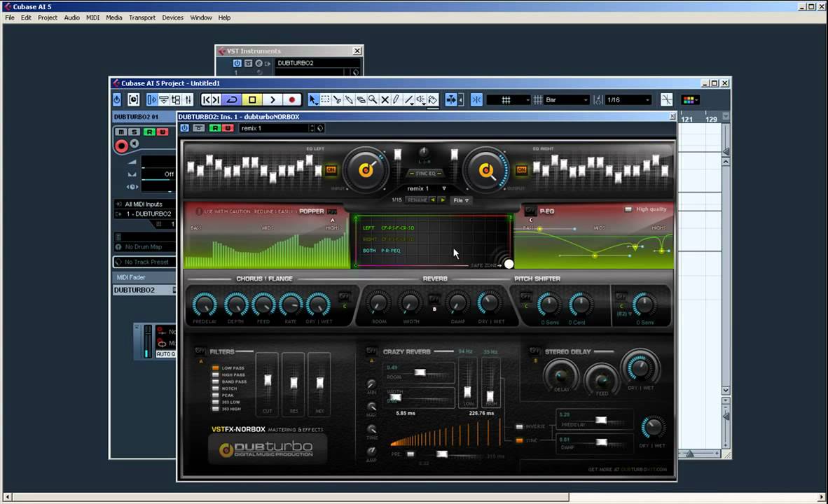
Task: Mute the DUBTURBO2 01 track
Action: pos(121,132)
